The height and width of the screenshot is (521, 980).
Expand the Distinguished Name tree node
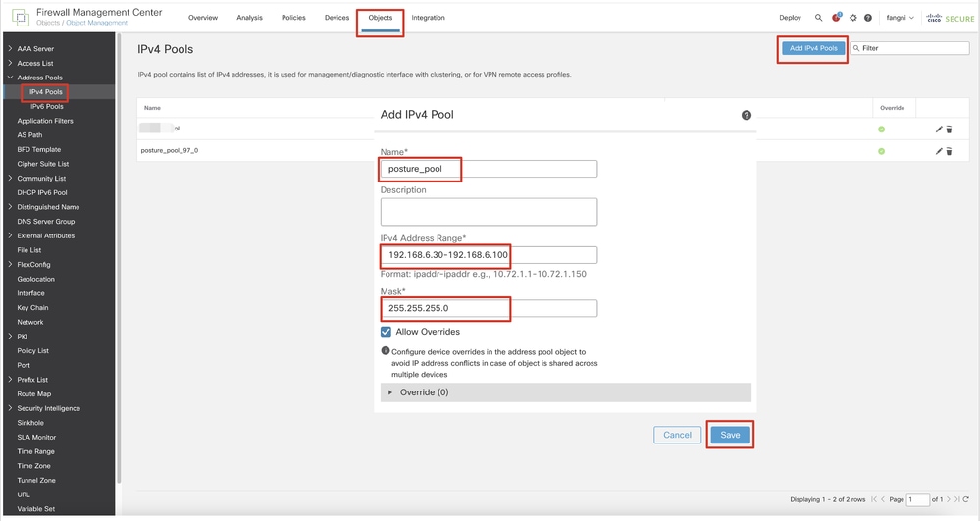tap(10, 206)
